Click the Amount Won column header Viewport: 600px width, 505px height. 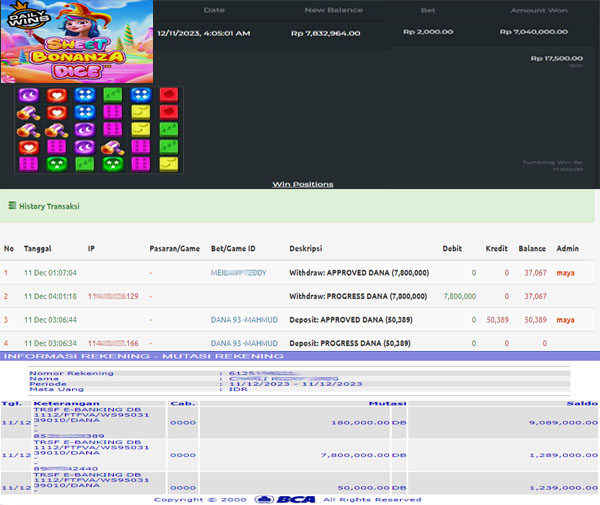[539, 10]
